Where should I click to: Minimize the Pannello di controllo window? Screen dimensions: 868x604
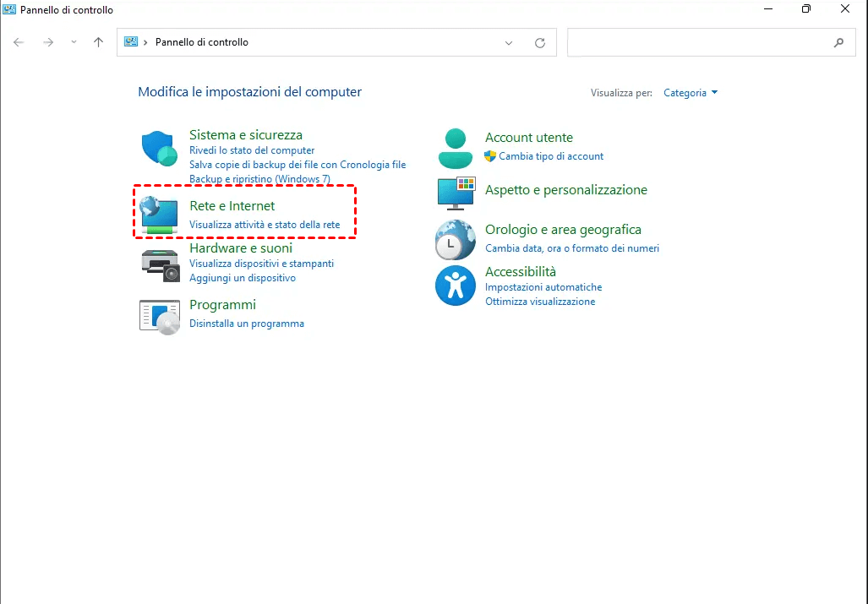pyautogui.click(x=767, y=8)
